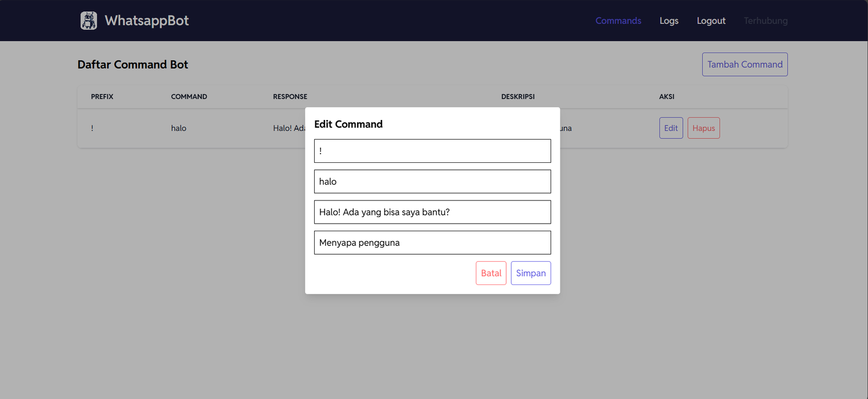Click the Terhubung connection status text

click(x=765, y=21)
